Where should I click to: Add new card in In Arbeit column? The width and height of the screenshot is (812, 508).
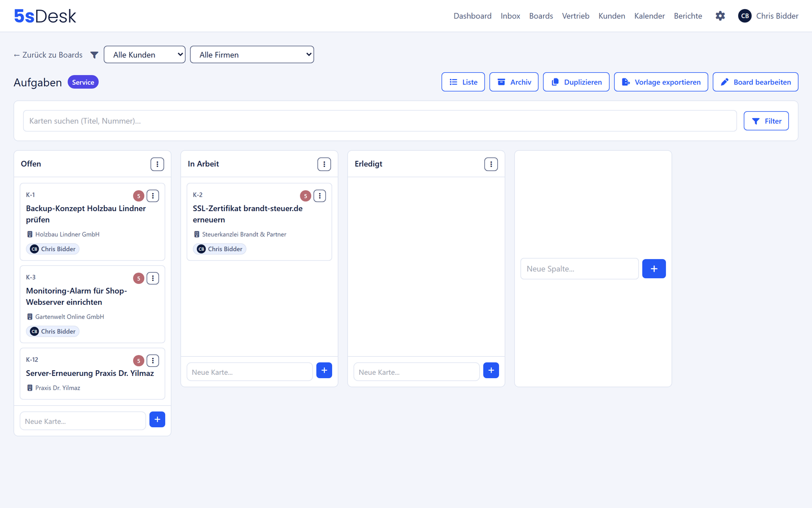point(324,370)
